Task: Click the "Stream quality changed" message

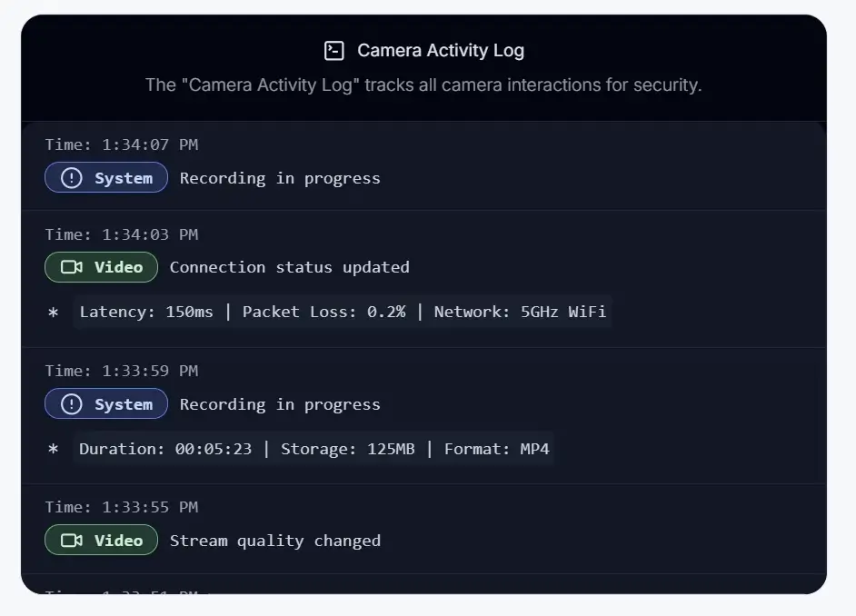Action: [274, 541]
